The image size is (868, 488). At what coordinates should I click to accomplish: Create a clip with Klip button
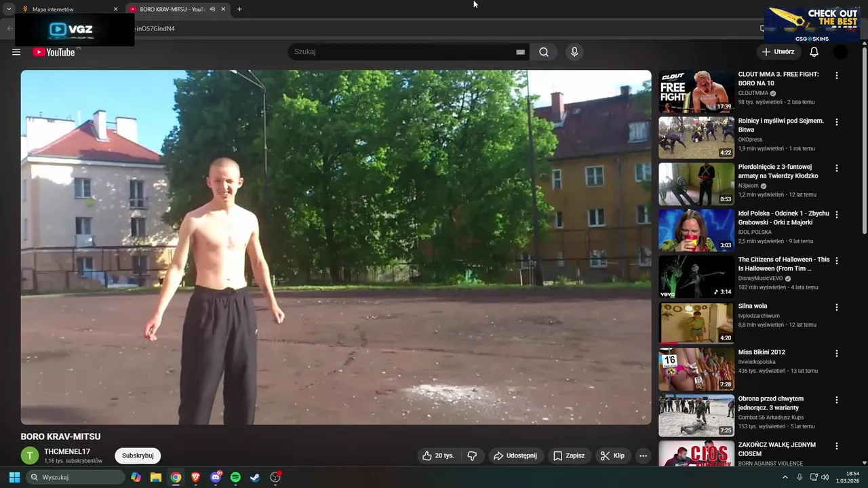point(612,455)
